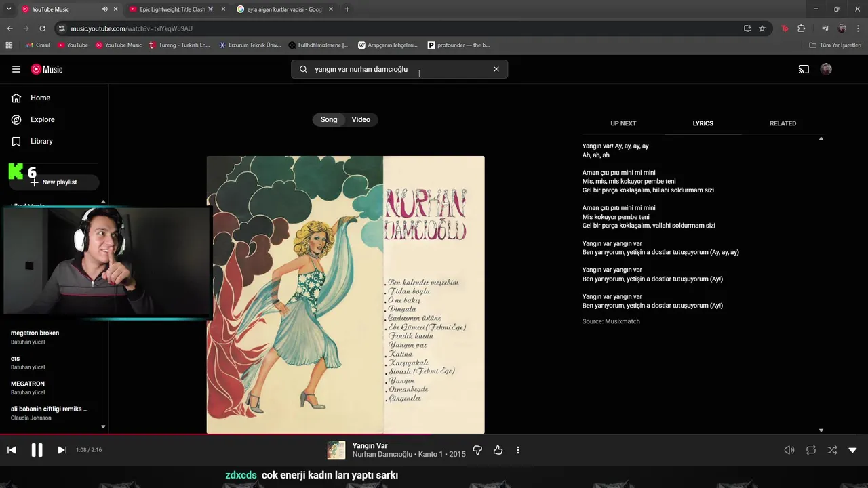
Task: Click the Nurhan Damcıoğlu album cover
Action: click(x=345, y=295)
